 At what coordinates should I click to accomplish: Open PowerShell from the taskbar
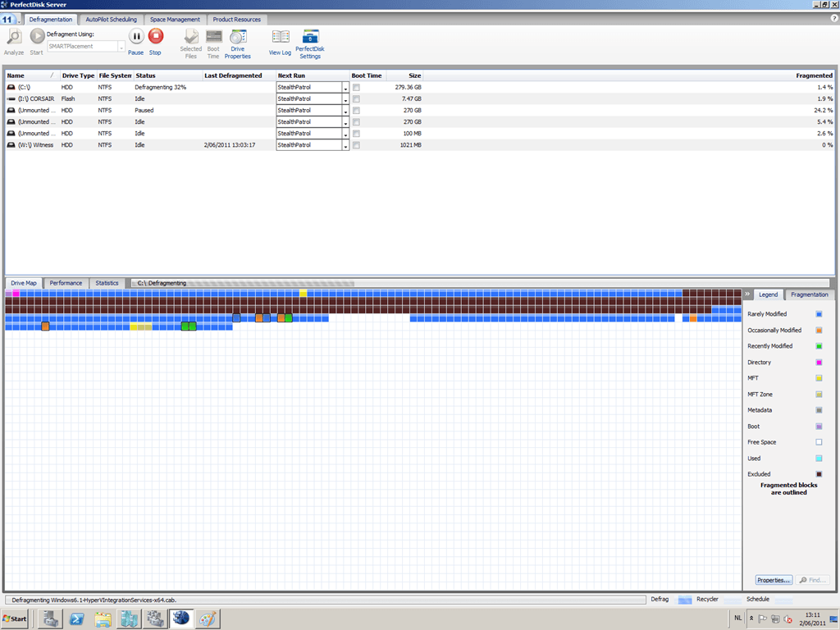[76, 619]
